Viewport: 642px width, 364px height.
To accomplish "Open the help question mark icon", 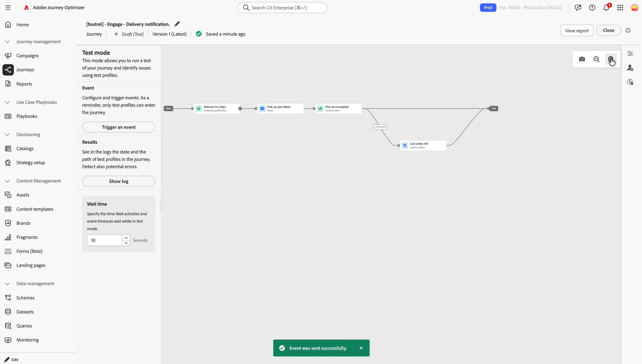I will point(592,8).
